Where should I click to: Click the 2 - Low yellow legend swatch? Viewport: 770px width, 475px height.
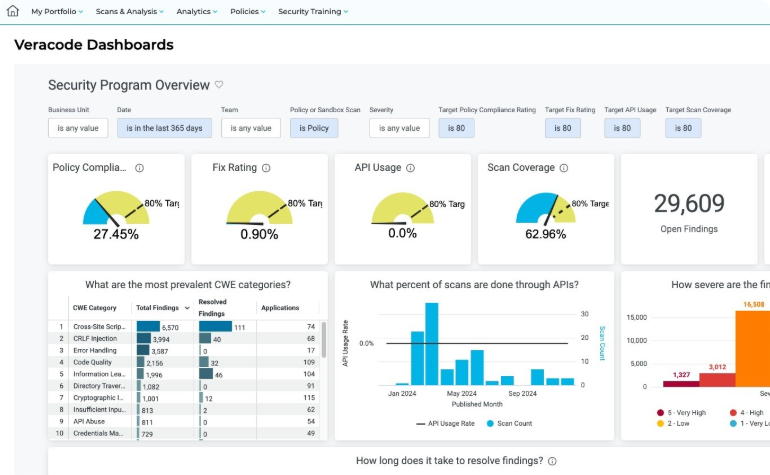662,423
